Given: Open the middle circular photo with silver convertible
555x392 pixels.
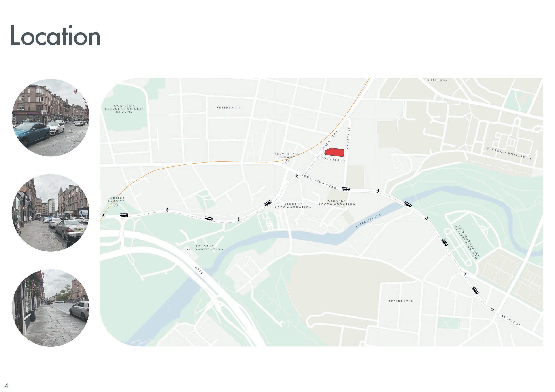Looking at the screenshot, I should coord(51,213).
